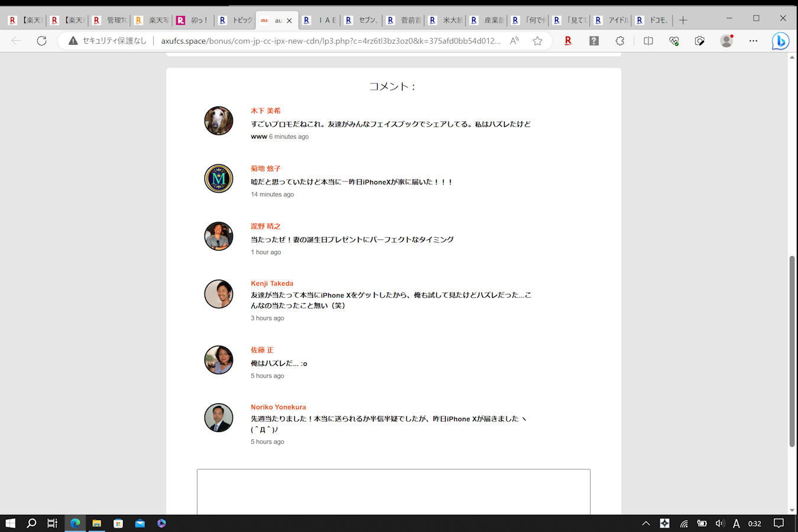Click inside the comment text box
This screenshot has height=532, width=798.
coord(393,491)
